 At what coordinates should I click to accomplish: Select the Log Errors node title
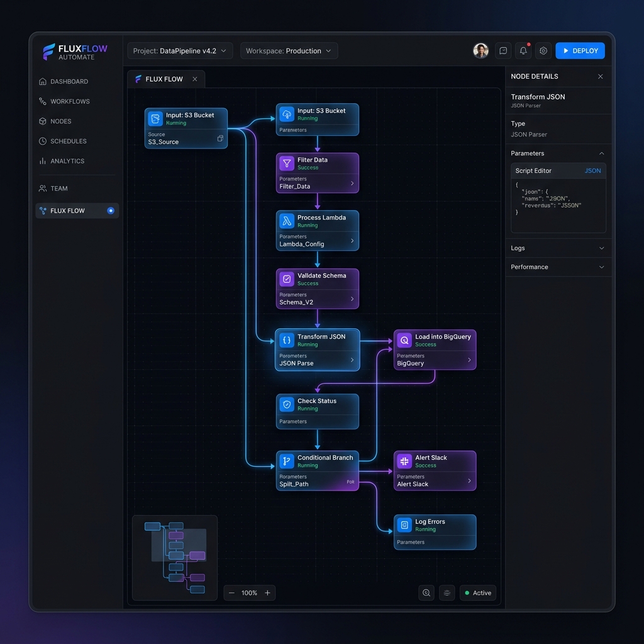(430, 521)
